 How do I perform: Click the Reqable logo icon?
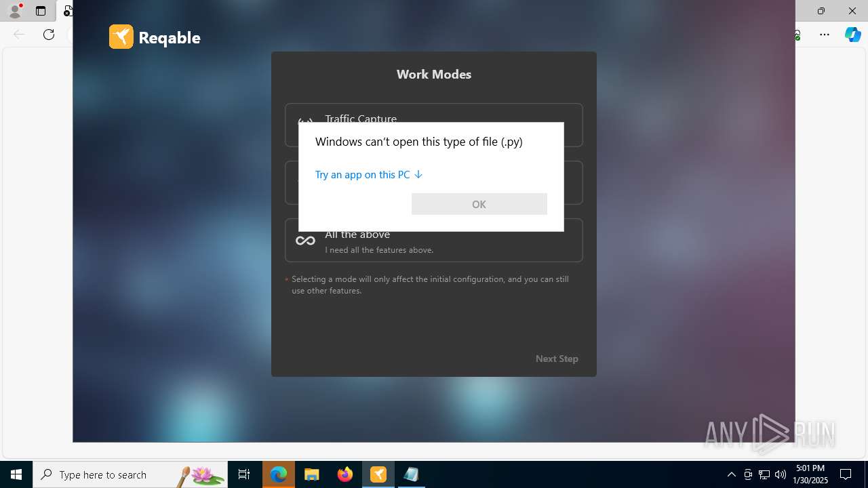(121, 37)
